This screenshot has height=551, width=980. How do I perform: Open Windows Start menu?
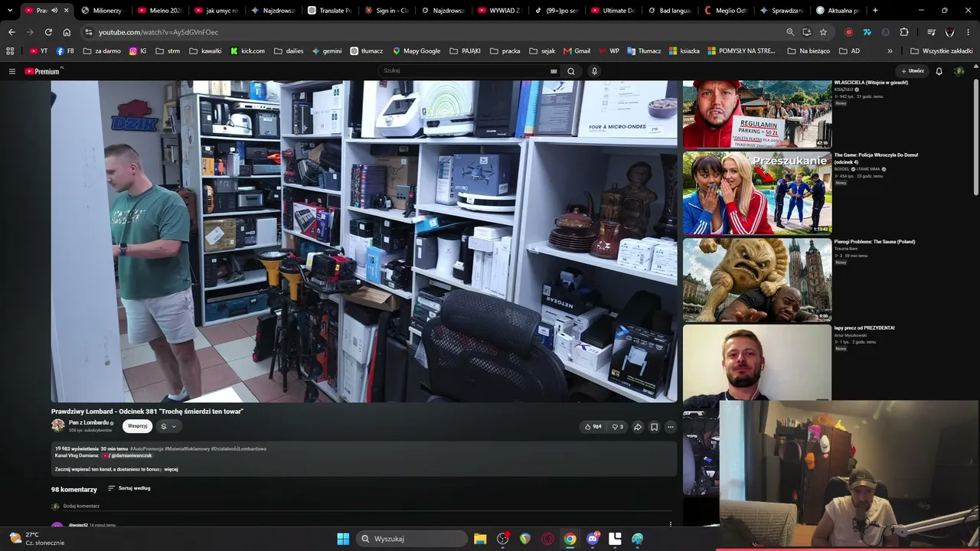(x=343, y=539)
